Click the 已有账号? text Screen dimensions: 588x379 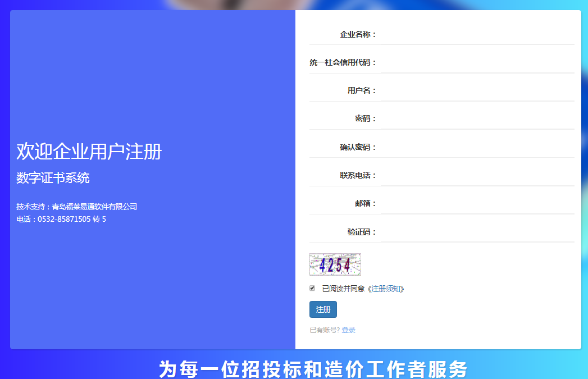pyautogui.click(x=325, y=330)
